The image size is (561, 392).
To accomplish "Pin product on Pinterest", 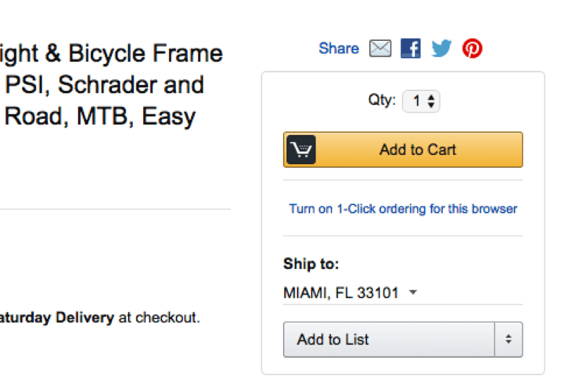I will coord(472,48).
